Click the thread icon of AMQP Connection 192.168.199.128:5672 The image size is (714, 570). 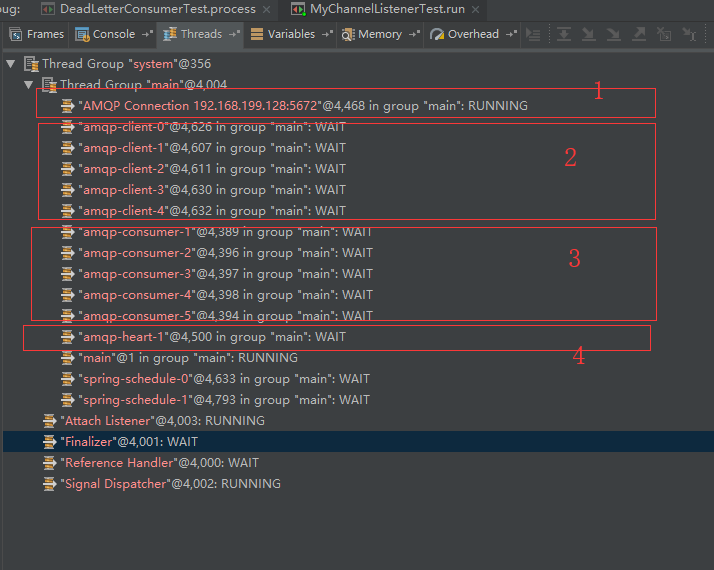click(67, 106)
